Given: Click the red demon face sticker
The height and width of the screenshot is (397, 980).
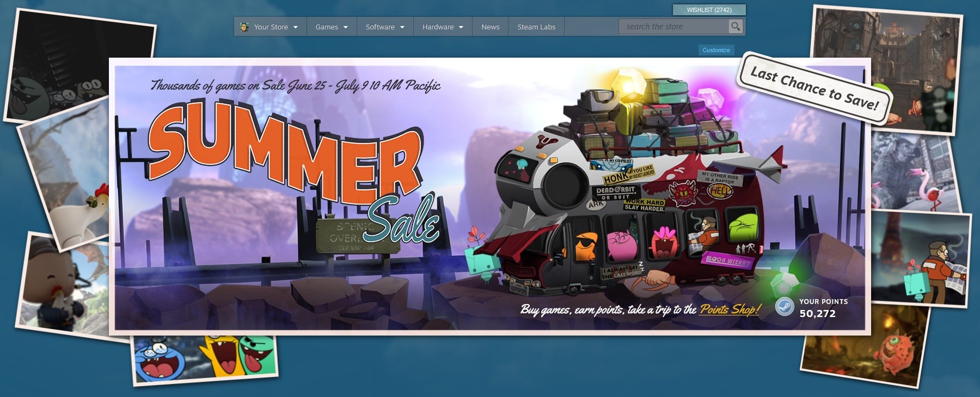Looking at the screenshot, I should pyautogui.click(x=683, y=193).
